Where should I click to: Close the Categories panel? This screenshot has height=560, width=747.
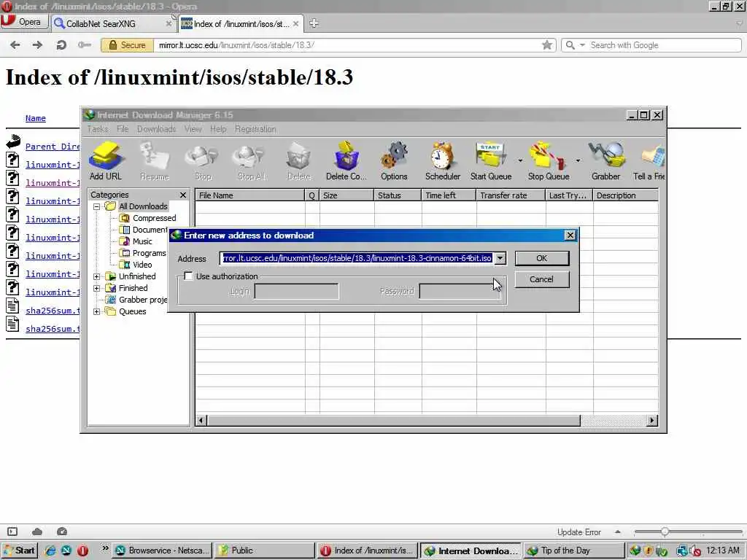(x=183, y=195)
